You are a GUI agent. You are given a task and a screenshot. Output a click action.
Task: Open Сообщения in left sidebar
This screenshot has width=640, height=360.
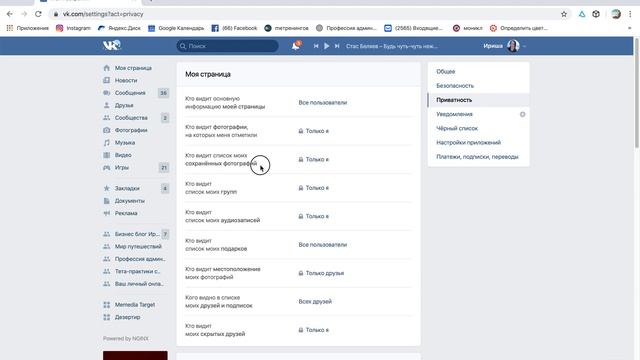point(130,93)
